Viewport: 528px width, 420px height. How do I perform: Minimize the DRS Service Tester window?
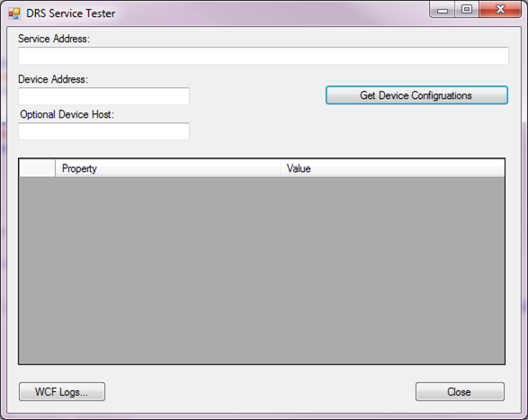point(443,10)
